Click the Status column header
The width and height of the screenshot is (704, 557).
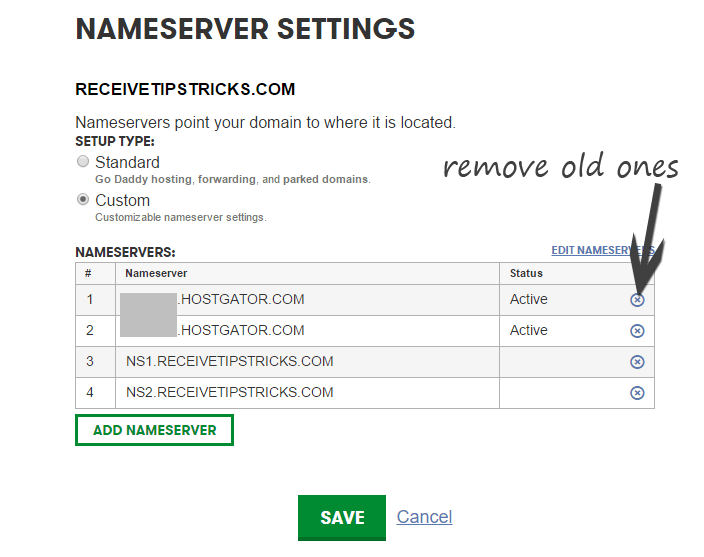click(526, 273)
